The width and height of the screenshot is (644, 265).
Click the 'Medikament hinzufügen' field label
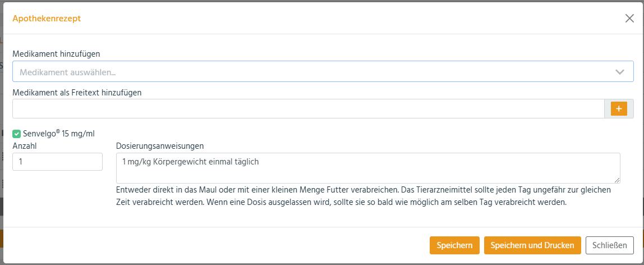(57, 54)
